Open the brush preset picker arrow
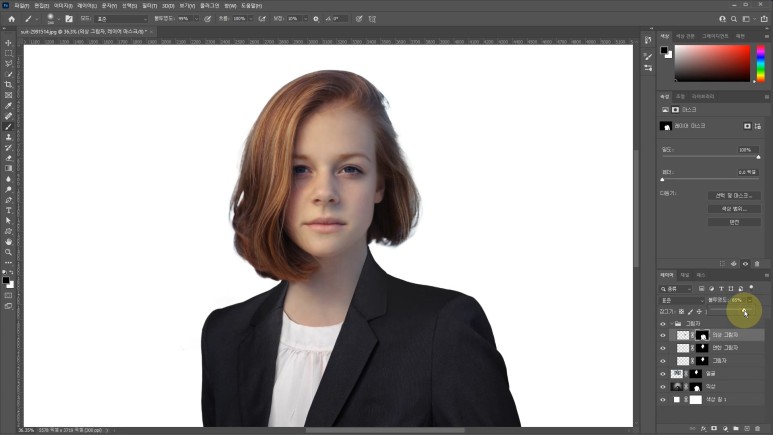The width and height of the screenshot is (773, 435). coord(58,19)
